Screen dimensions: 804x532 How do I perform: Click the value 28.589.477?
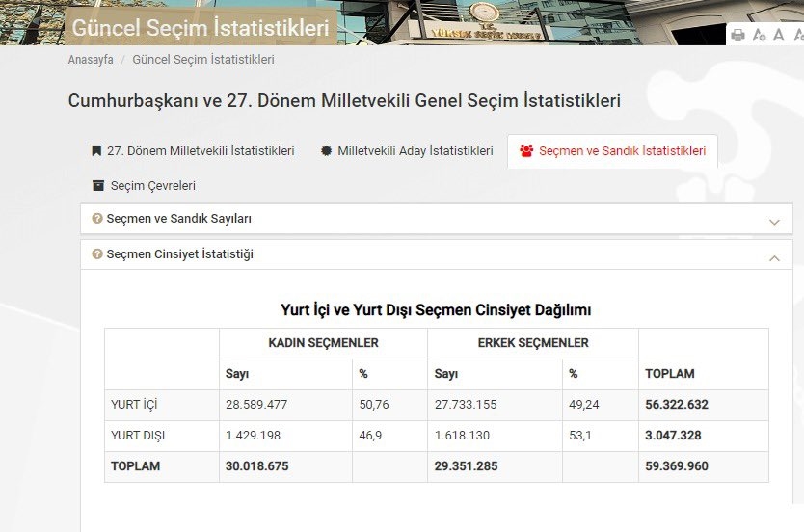[x=256, y=405]
